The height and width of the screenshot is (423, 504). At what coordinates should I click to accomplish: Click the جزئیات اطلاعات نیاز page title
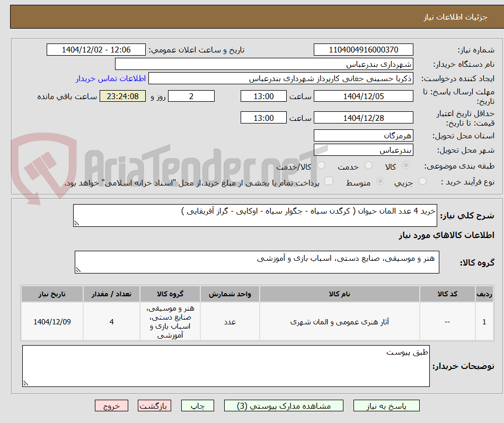pyautogui.click(x=455, y=17)
